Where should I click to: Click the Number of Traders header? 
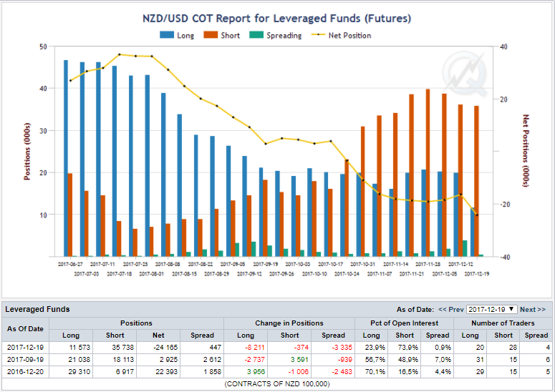(x=503, y=323)
